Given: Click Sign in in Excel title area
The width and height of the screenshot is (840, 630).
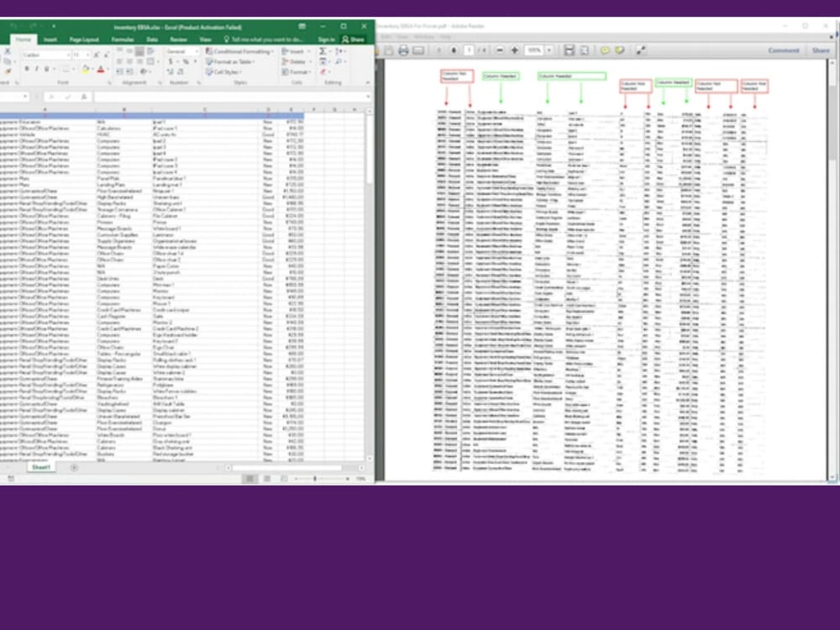Looking at the screenshot, I should pyautogui.click(x=326, y=39).
